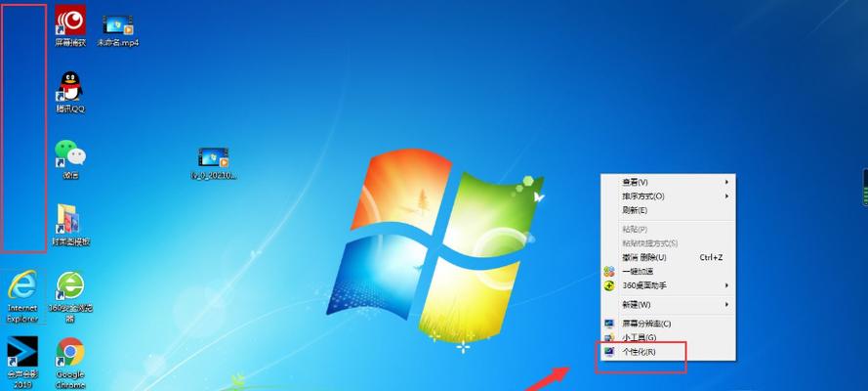Choose 个性化(R) in the context menu
This screenshot has width=868, height=391.
668,352
